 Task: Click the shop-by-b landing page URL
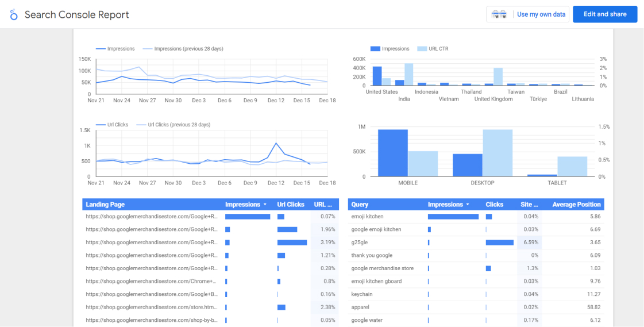coord(152,321)
